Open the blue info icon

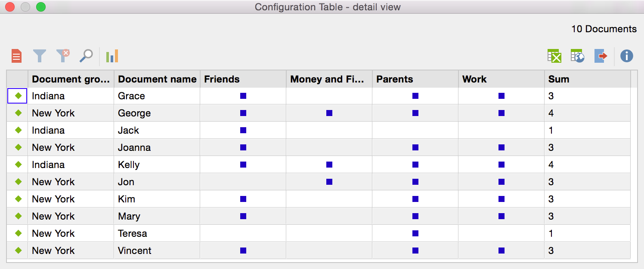626,56
